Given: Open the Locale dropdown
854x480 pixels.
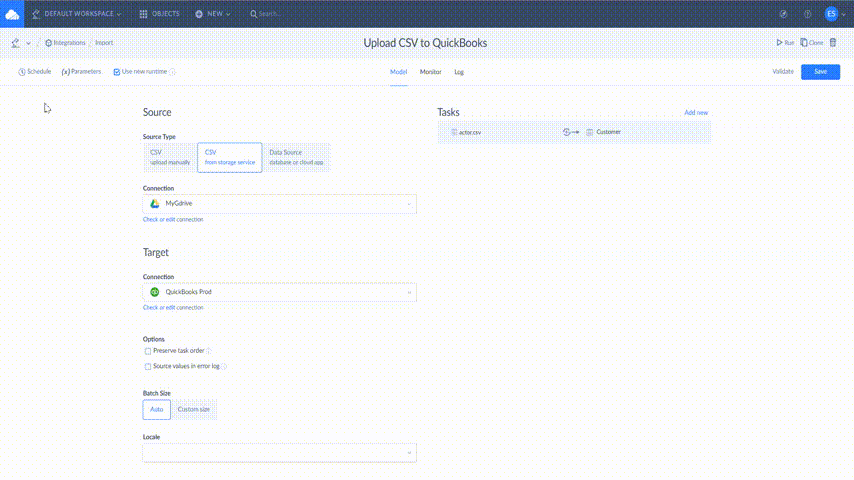Looking at the screenshot, I should click(279, 453).
